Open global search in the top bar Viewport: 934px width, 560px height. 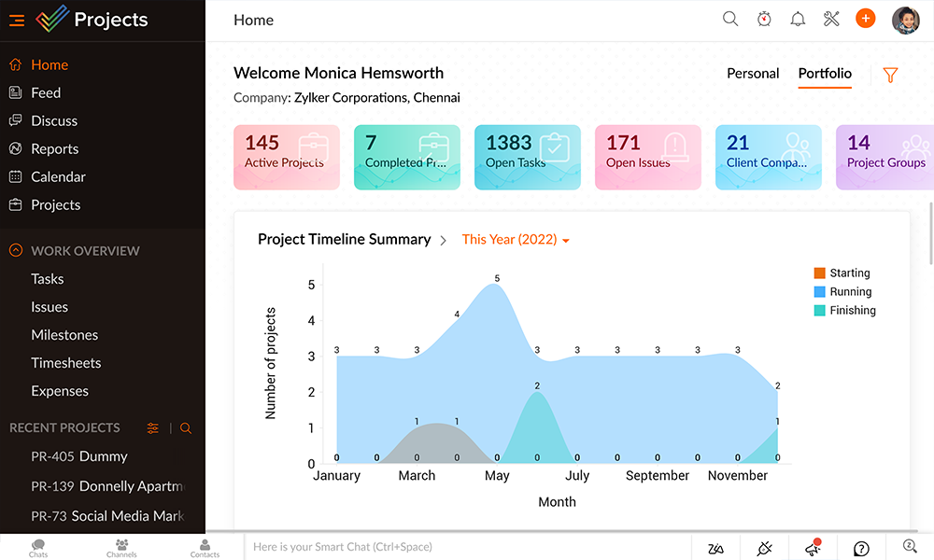coord(730,18)
